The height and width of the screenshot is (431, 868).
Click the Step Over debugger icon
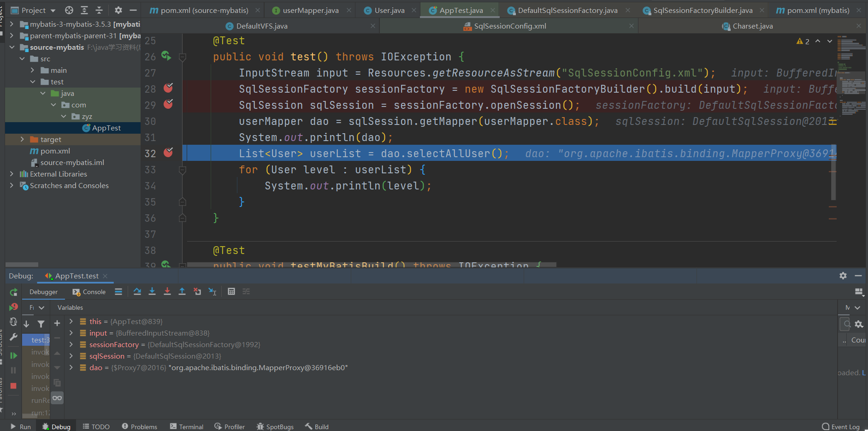pos(137,291)
